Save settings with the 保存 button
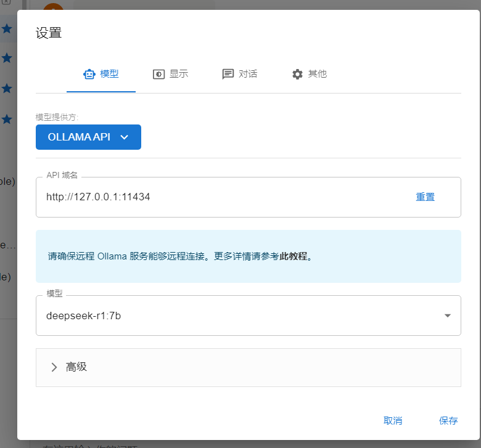Screen dimensions: 481x448 (x=448, y=420)
